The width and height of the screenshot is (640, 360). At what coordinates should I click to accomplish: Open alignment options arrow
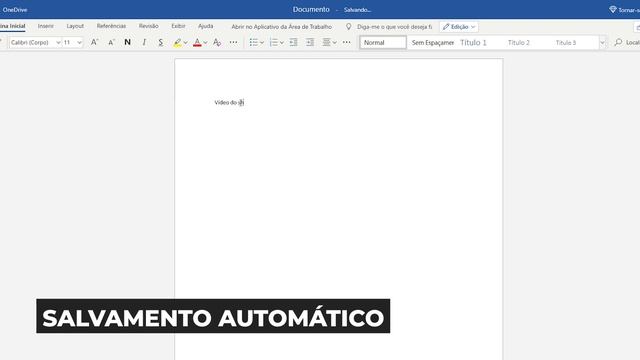[x=335, y=42]
